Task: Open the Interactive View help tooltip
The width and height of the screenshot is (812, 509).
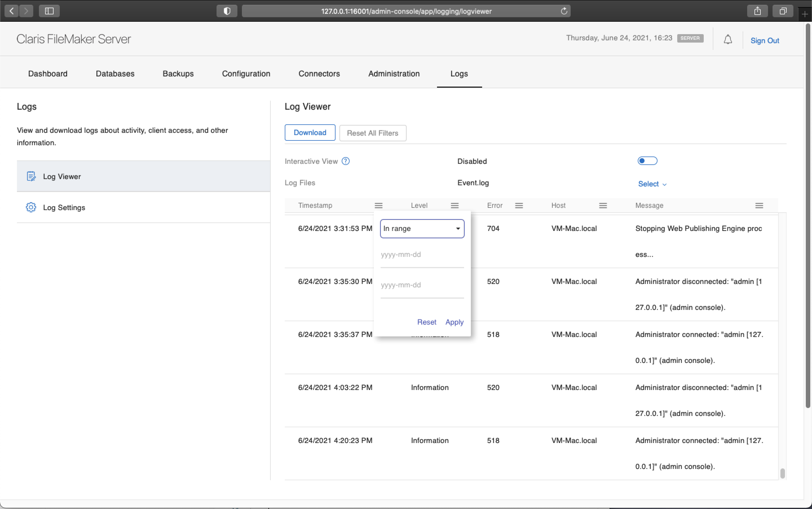Action: pos(346,161)
